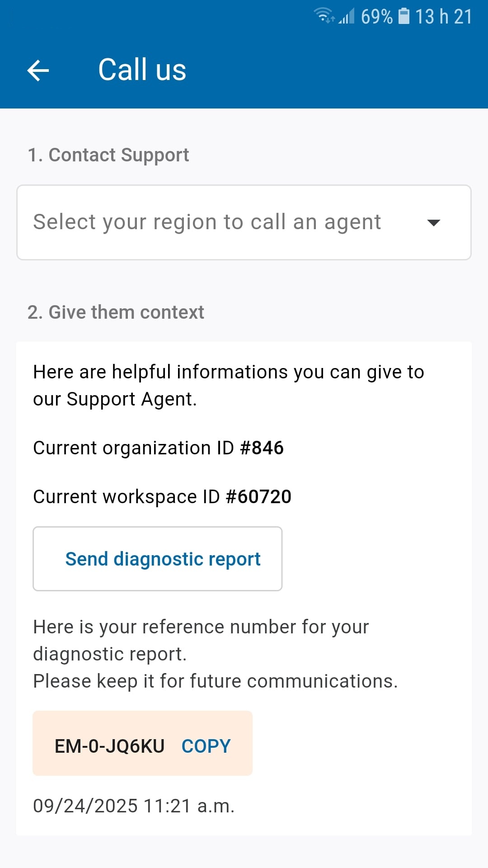Tap the EM-0-JQ6KU reference code
The image size is (488, 868).
pos(109,746)
